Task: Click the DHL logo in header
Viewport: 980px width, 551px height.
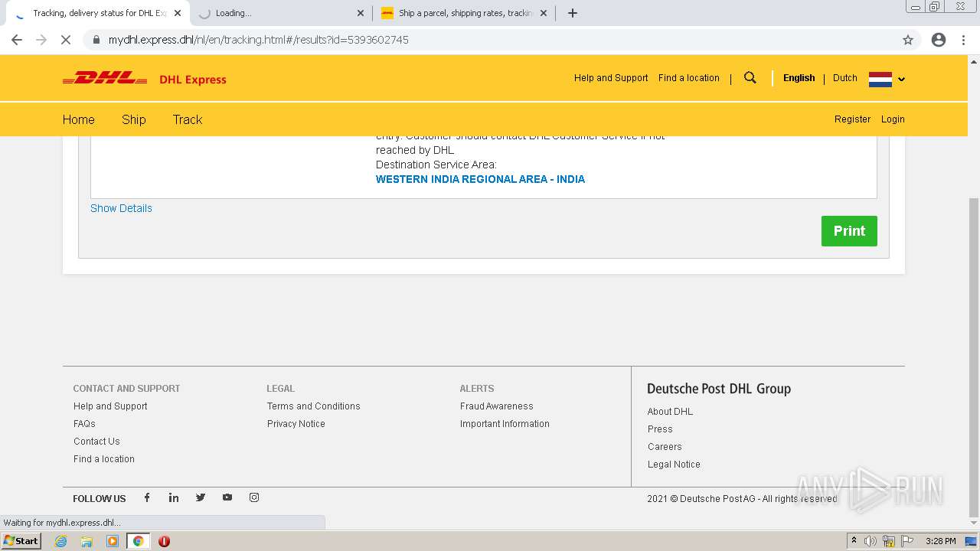Action: (105, 78)
